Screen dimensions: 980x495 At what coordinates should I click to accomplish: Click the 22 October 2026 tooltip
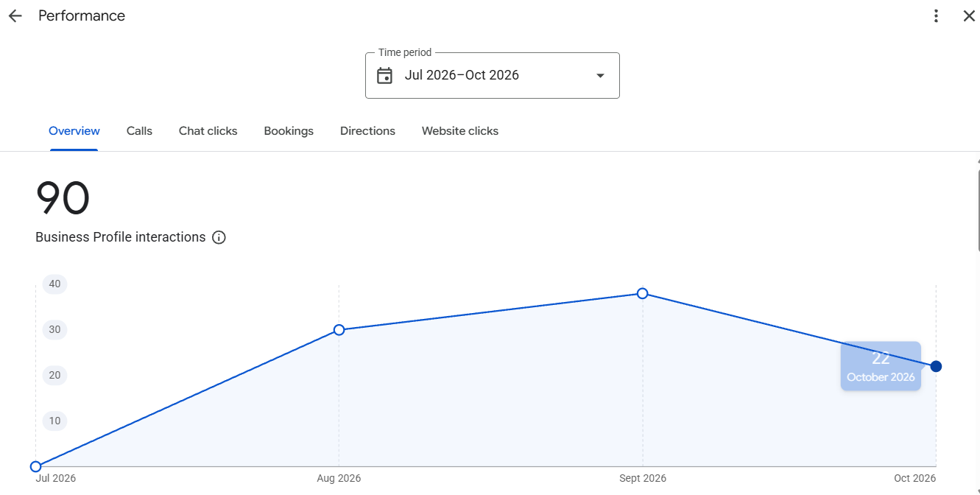click(881, 366)
